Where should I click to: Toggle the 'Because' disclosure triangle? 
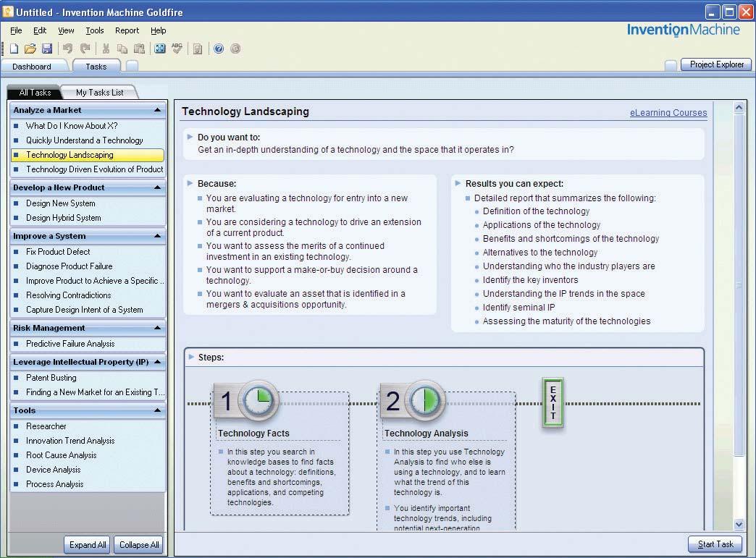click(190, 183)
